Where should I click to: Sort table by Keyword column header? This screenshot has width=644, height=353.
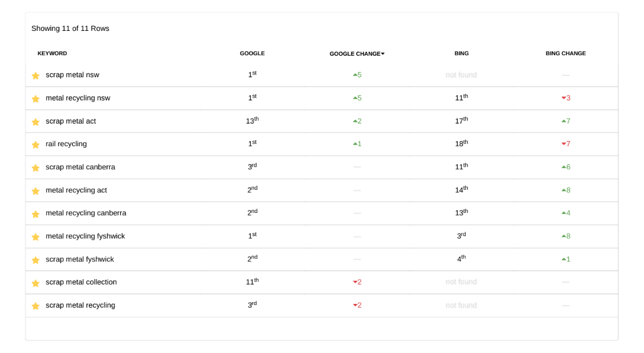[x=52, y=54]
